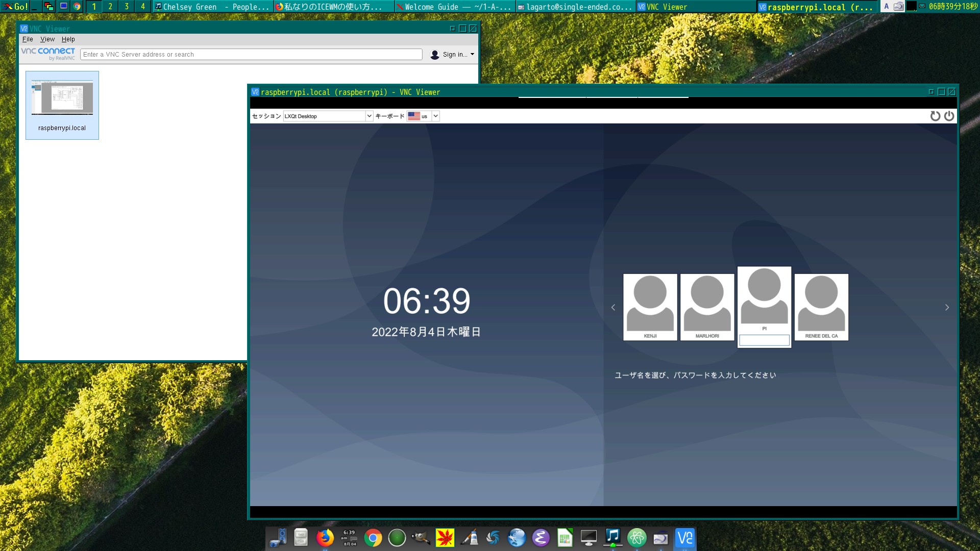Open the LXQt Desktop session dropdown
This screenshot has width=980, height=551.
(369, 116)
